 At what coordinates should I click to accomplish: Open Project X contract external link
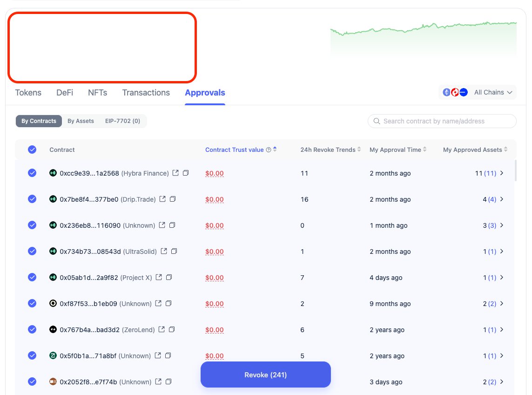click(x=159, y=277)
